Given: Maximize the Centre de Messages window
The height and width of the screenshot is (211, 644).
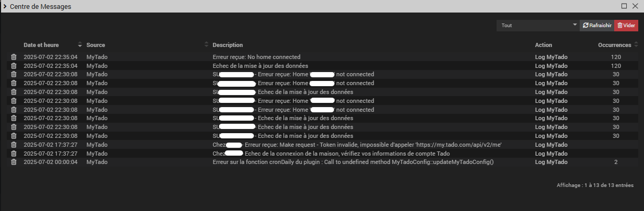Looking at the screenshot, I should coord(624,6).
